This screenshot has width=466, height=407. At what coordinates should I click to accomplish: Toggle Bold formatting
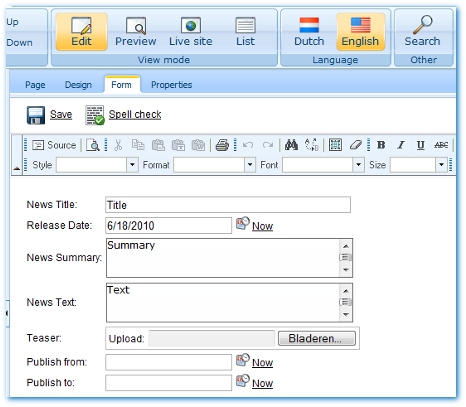[381, 145]
